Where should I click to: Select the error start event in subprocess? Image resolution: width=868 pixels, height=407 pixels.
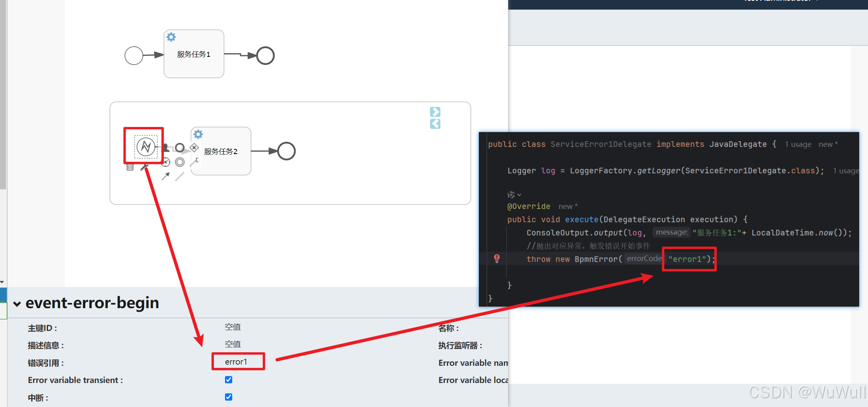(146, 147)
